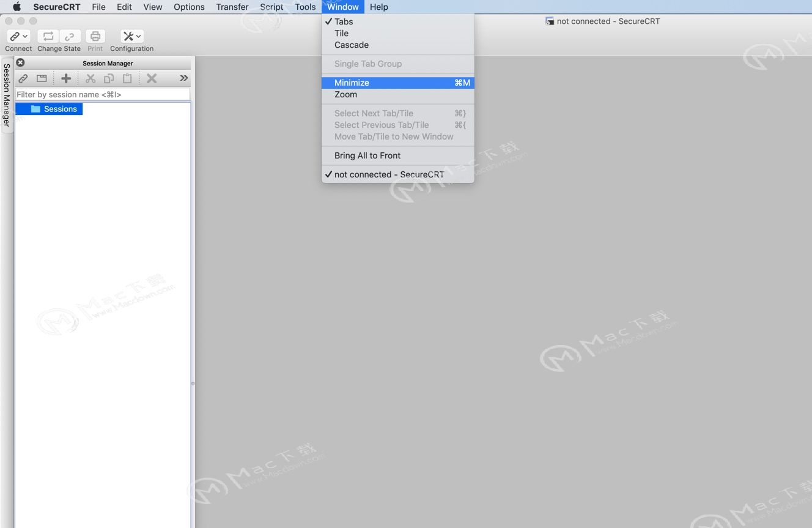Click the vertical Session Manager side tab
The width and height of the screenshot is (812, 528).
(7, 95)
